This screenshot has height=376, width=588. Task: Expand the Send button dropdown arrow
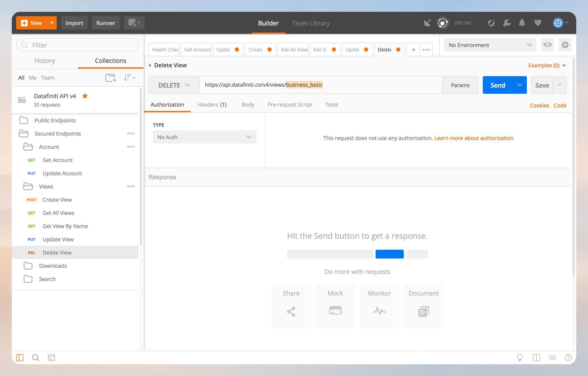tap(520, 85)
